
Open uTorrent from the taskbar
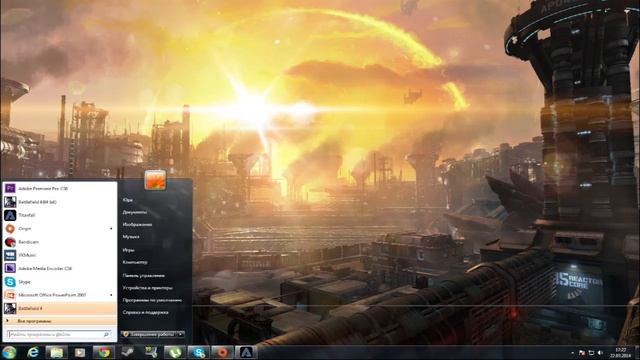(175, 352)
